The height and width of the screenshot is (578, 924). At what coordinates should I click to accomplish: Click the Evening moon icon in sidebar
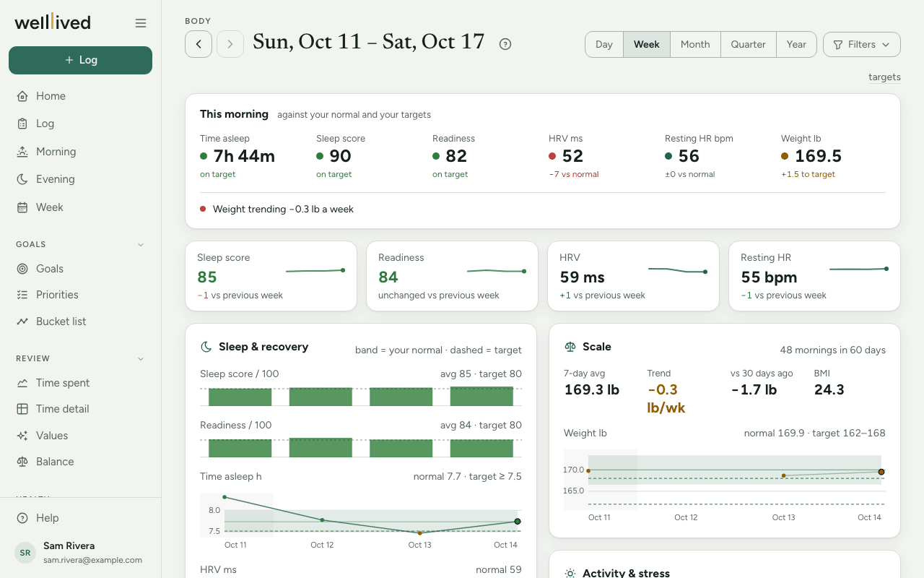[22, 179]
